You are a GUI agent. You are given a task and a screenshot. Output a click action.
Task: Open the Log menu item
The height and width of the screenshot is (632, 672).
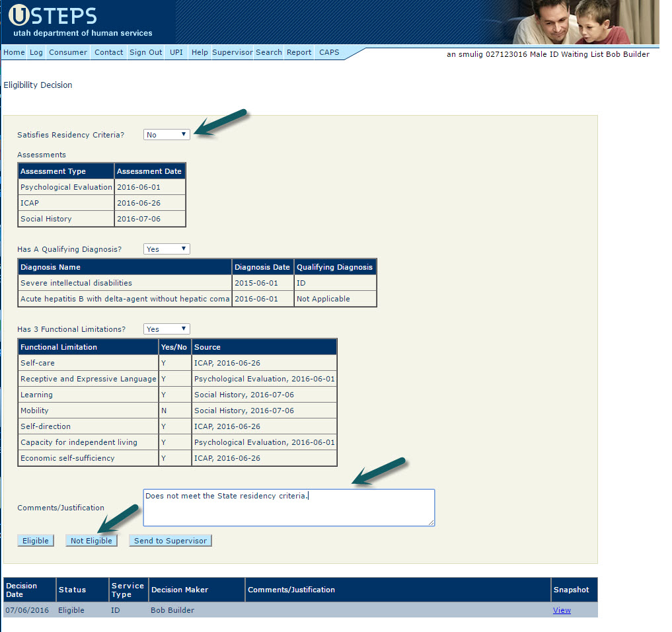(36, 52)
